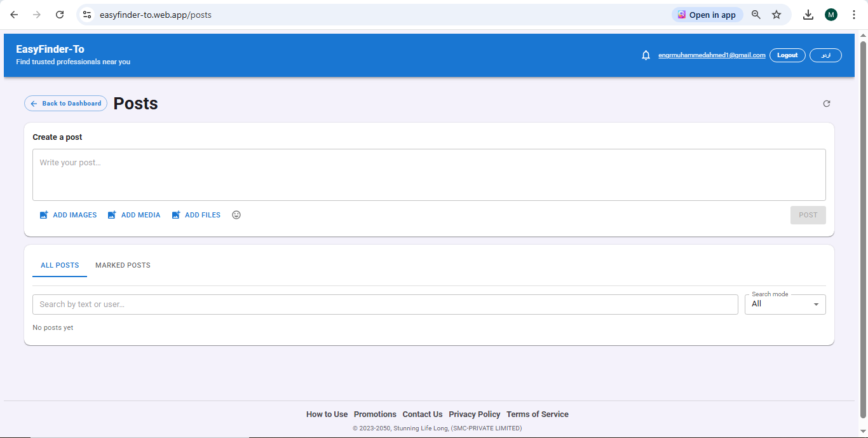The width and height of the screenshot is (868, 438).
Task: Open browser downloads icon
Action: point(808,15)
